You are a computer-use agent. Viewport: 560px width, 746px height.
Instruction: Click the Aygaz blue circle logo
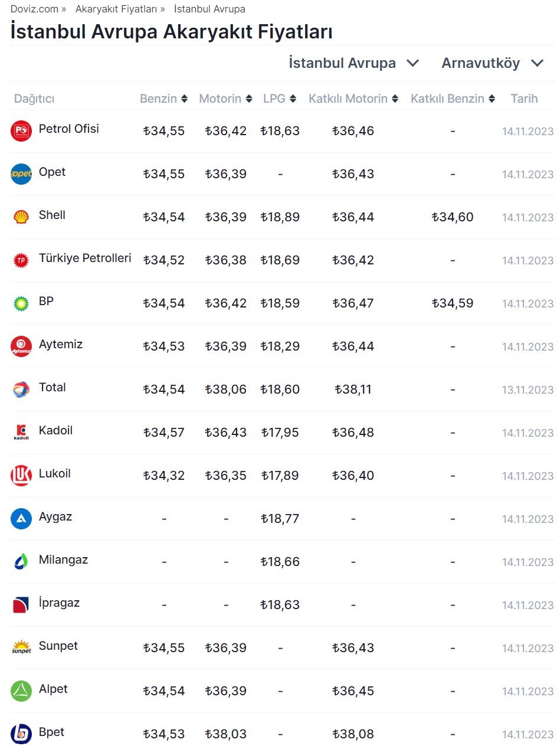pos(21,519)
